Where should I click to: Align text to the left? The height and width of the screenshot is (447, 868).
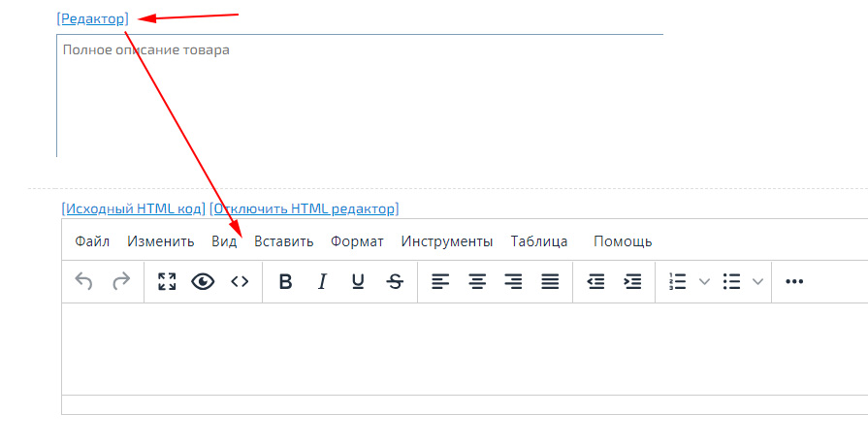(440, 281)
